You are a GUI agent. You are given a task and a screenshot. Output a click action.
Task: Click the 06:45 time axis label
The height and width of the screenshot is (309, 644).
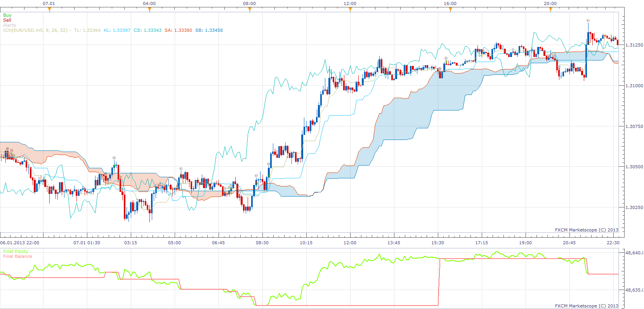point(218,243)
